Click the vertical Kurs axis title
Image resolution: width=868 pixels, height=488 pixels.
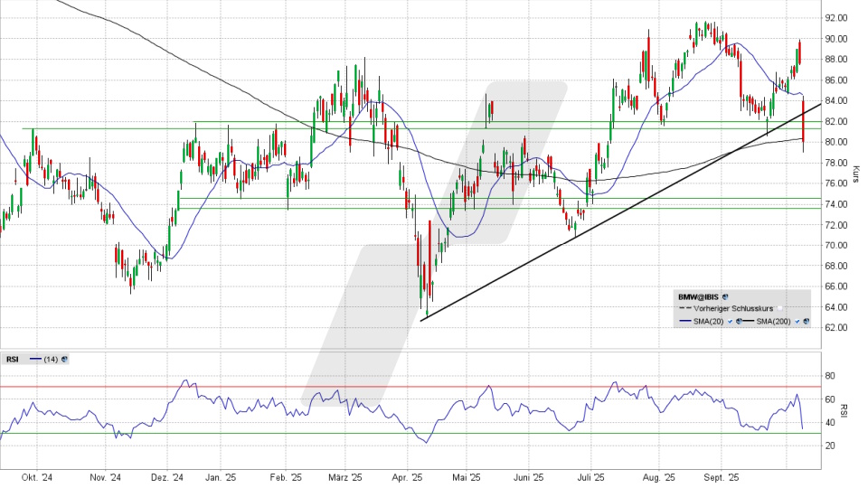855,171
